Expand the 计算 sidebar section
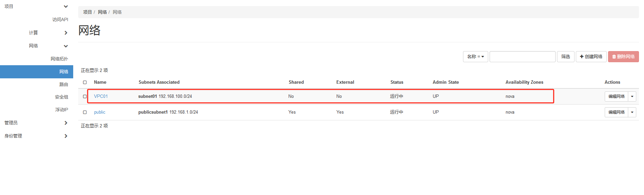 pos(66,33)
